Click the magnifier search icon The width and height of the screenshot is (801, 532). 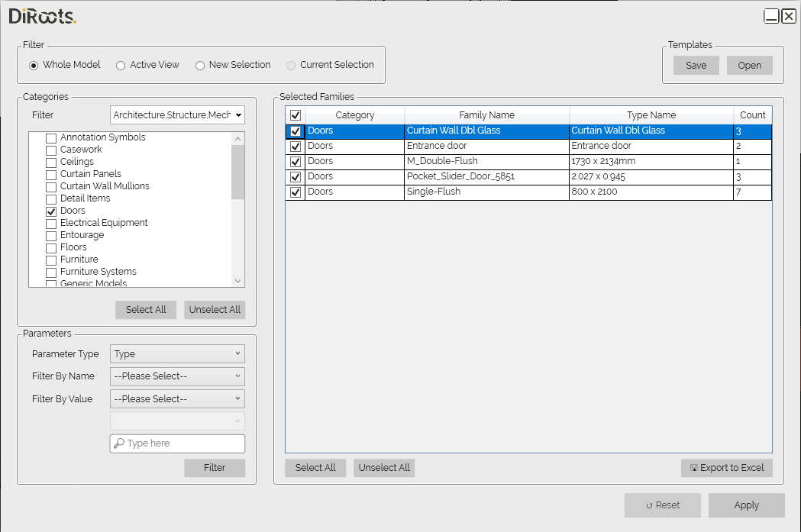click(118, 443)
